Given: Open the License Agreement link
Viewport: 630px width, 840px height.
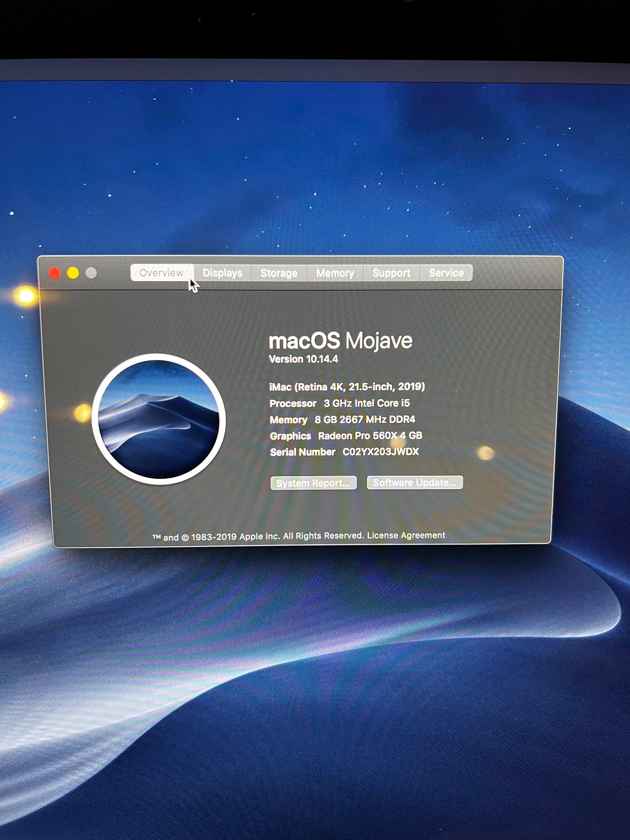Looking at the screenshot, I should pos(406,535).
